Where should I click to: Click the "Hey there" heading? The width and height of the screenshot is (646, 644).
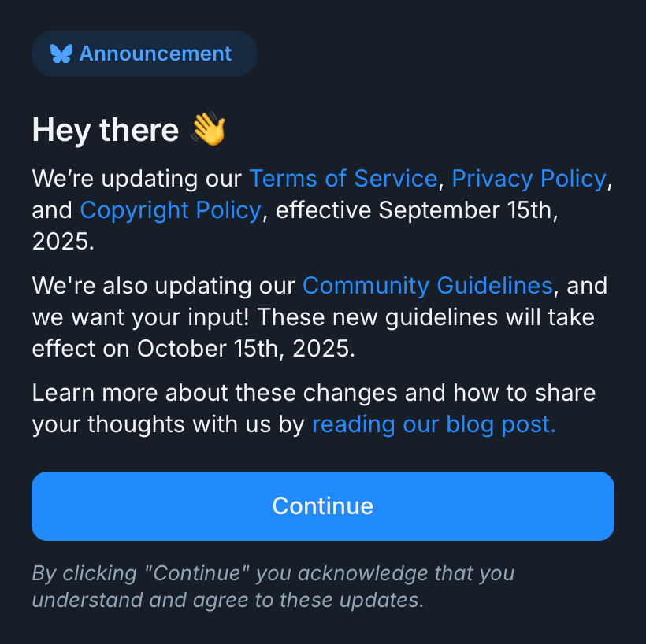(x=106, y=130)
